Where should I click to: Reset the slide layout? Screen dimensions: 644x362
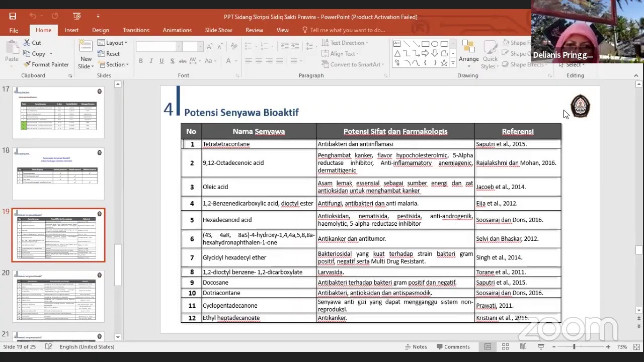point(109,54)
